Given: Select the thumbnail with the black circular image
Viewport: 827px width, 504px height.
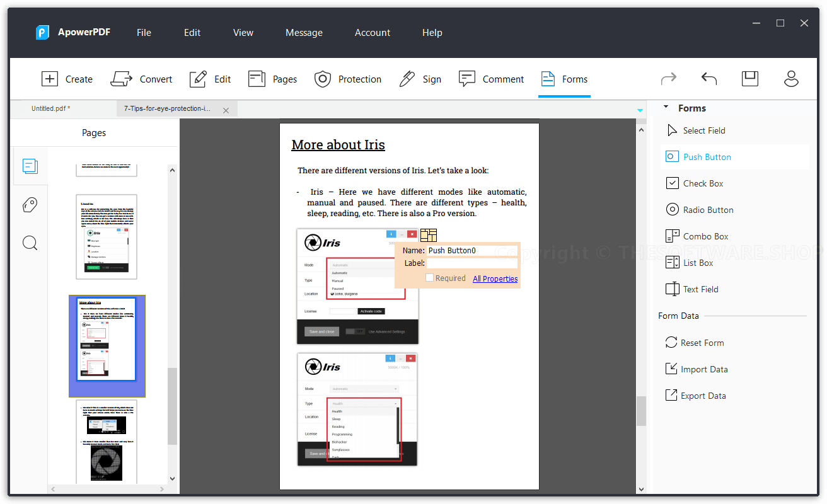Looking at the screenshot, I should (x=107, y=441).
